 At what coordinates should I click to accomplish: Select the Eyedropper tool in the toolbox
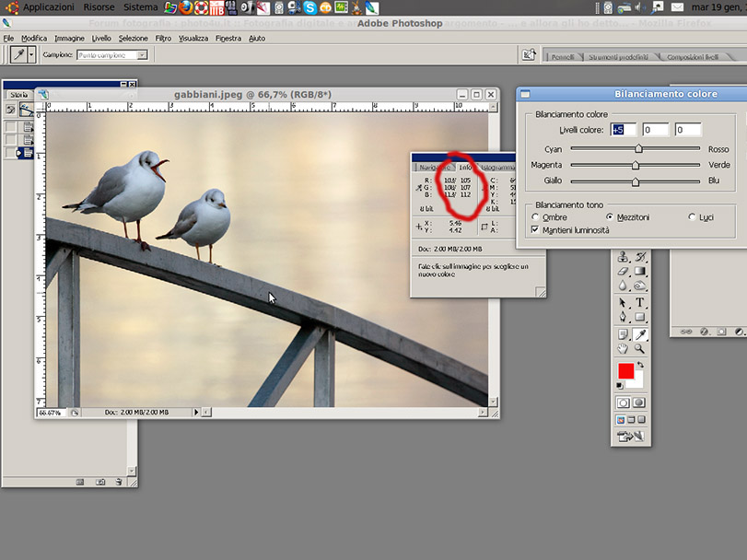(640, 334)
